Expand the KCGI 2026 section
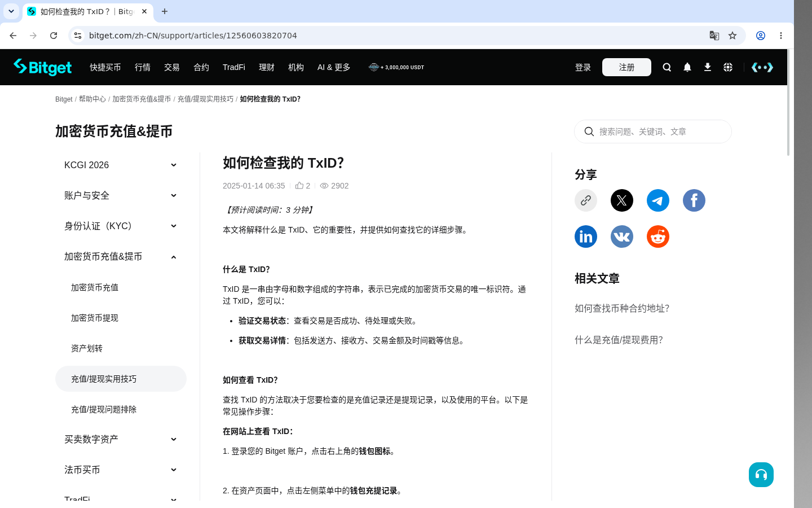The height and width of the screenshot is (508, 812). pyautogui.click(x=174, y=165)
